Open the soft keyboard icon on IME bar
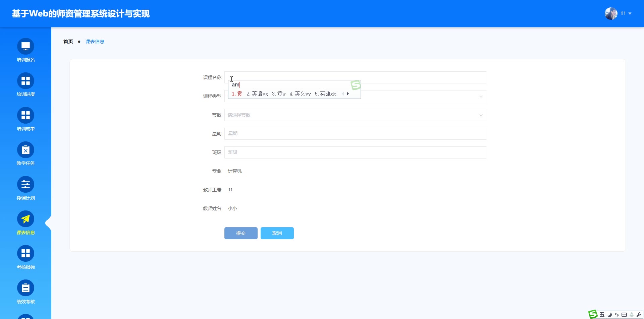The height and width of the screenshot is (319, 644). coord(624,315)
